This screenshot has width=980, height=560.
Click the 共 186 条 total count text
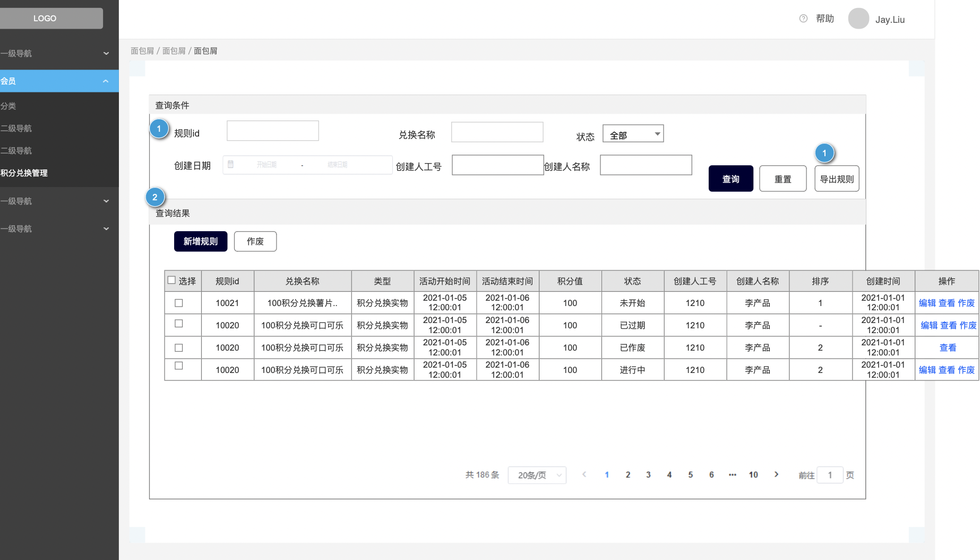pos(483,475)
